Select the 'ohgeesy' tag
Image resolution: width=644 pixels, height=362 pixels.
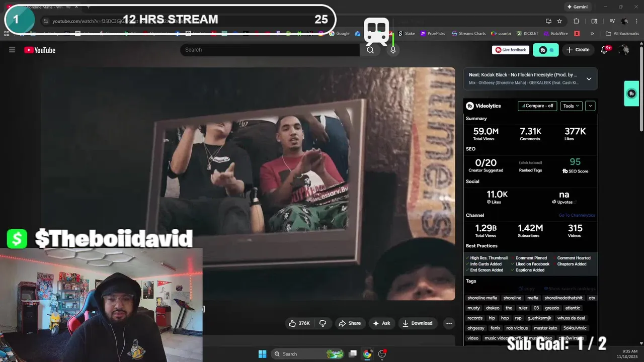point(476,328)
